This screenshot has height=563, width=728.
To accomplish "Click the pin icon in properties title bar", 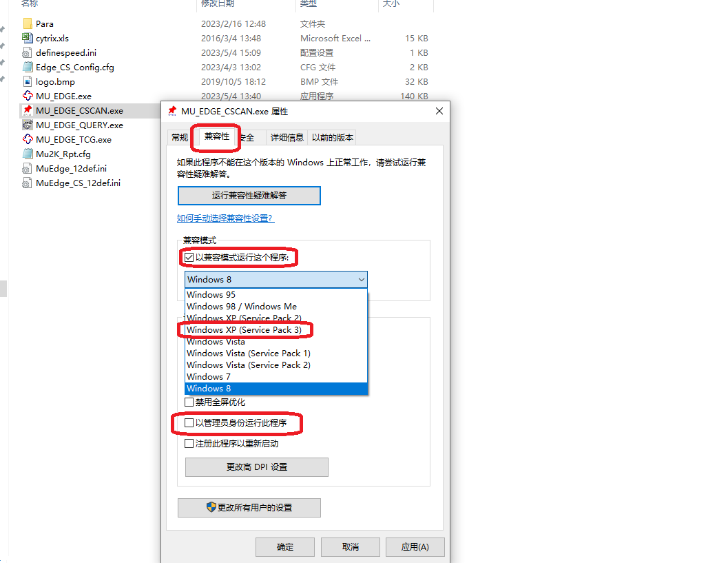I will [x=172, y=111].
